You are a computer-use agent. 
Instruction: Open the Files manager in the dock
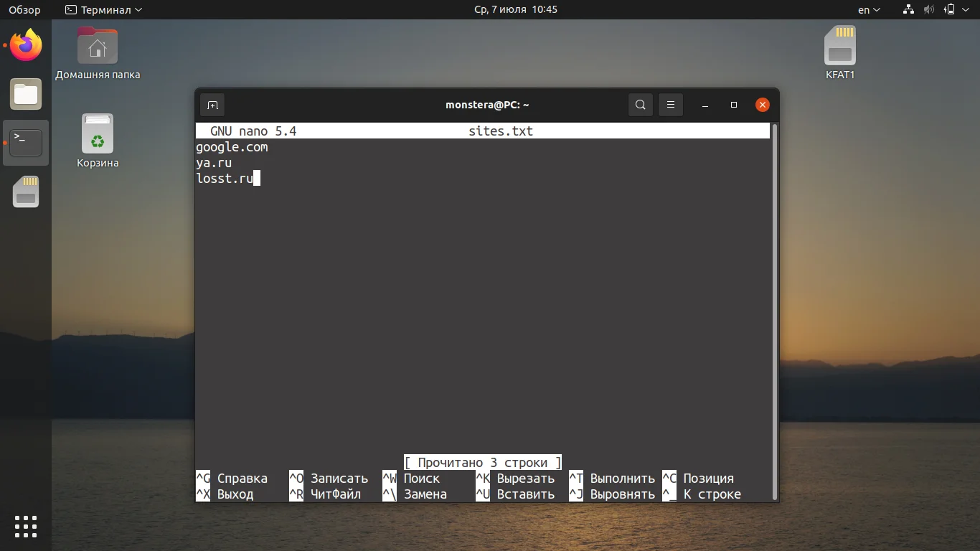(26, 94)
